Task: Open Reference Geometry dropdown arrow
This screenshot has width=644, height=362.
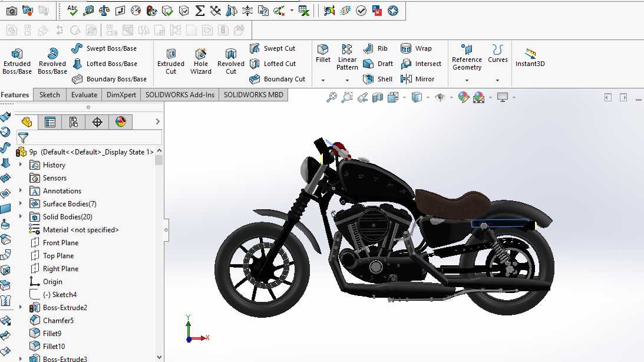Action: click(467, 80)
